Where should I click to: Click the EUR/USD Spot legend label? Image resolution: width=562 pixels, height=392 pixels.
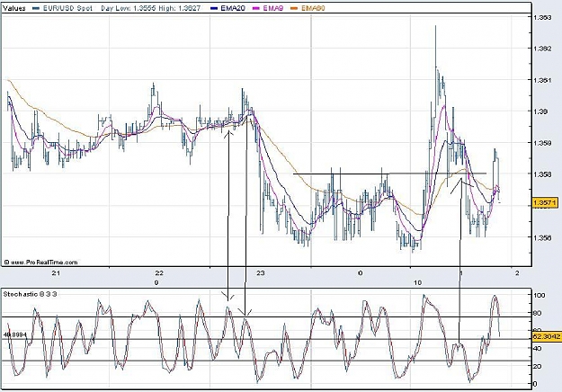pyautogui.click(x=67, y=8)
